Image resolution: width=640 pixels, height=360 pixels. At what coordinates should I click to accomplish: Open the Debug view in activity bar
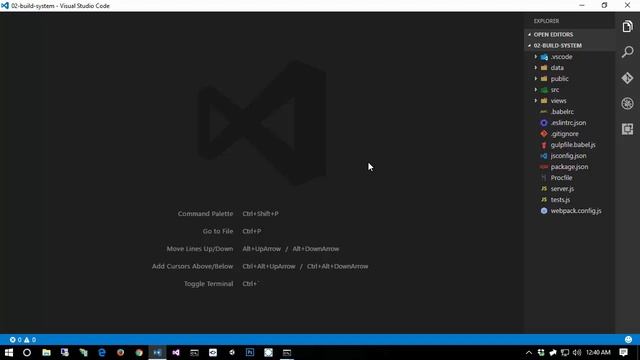point(627,104)
